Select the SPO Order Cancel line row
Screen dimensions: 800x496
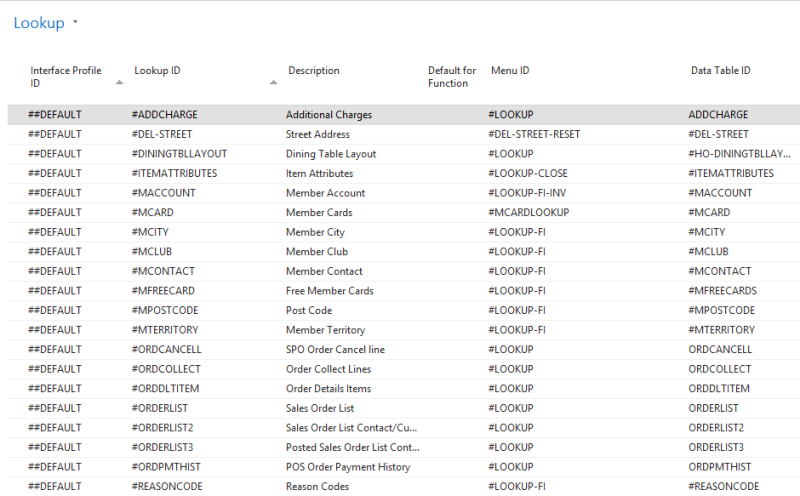(x=335, y=350)
